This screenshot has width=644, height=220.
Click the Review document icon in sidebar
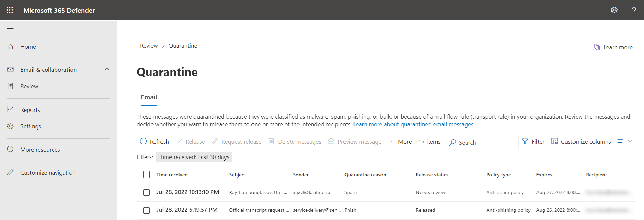[x=10, y=86]
